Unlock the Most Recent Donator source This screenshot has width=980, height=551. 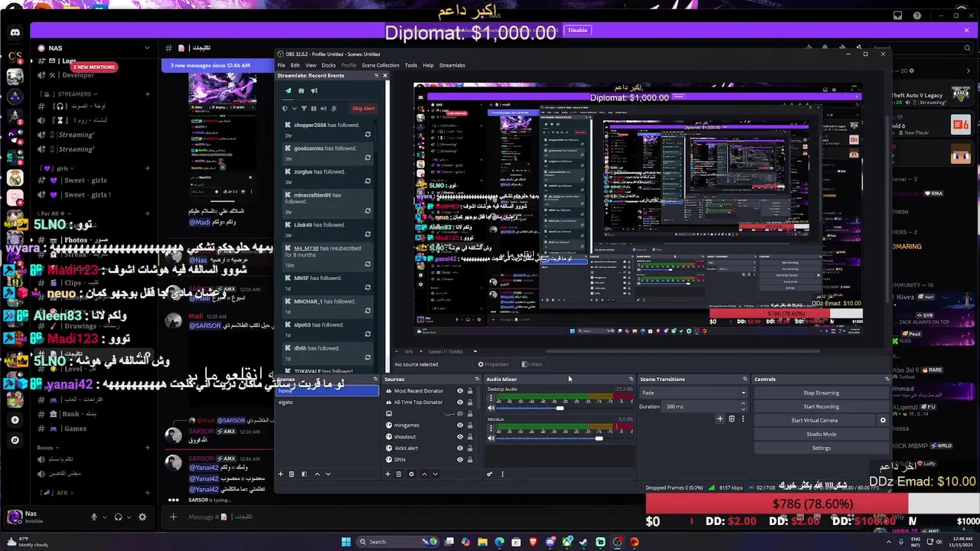click(x=470, y=391)
